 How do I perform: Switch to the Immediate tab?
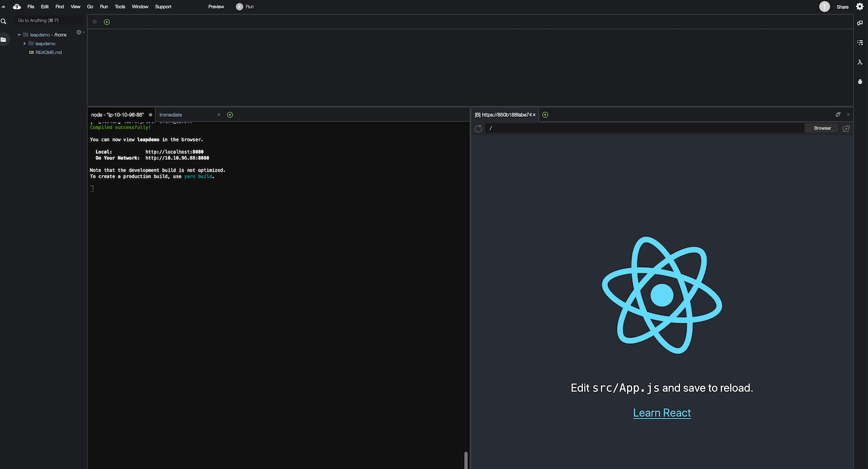(x=171, y=115)
